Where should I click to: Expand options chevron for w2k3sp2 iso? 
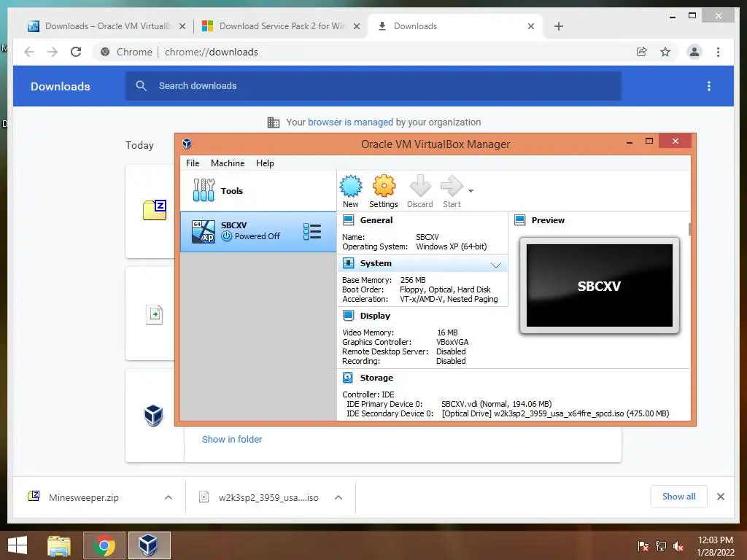[x=338, y=497]
